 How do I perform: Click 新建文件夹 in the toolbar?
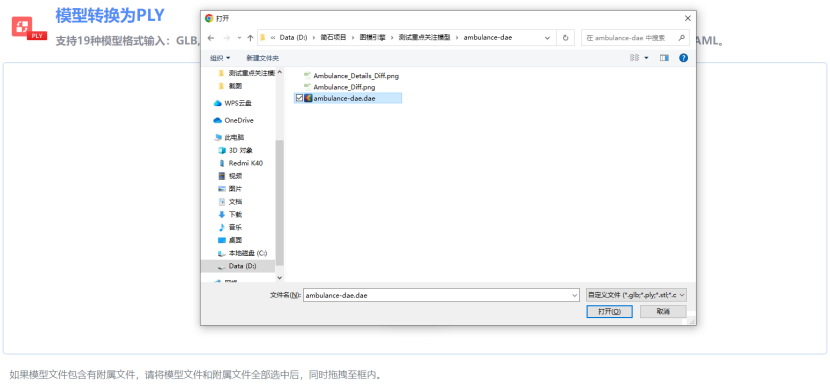click(x=263, y=58)
